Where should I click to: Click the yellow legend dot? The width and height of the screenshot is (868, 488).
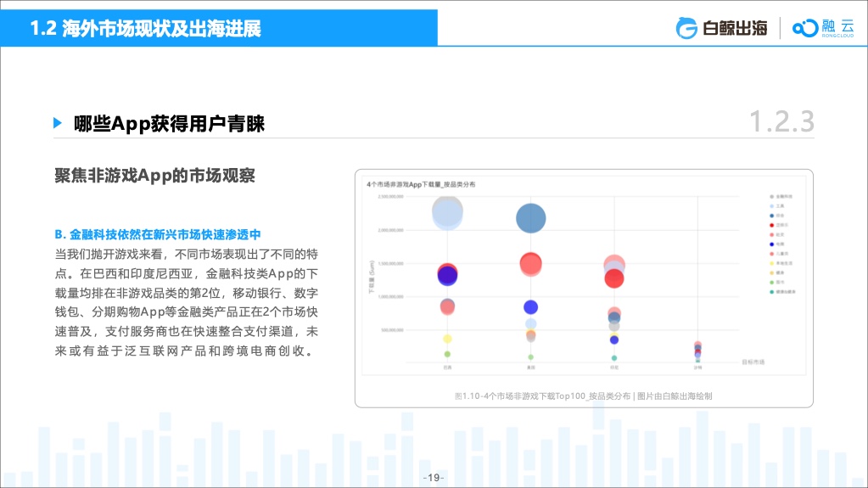771,263
